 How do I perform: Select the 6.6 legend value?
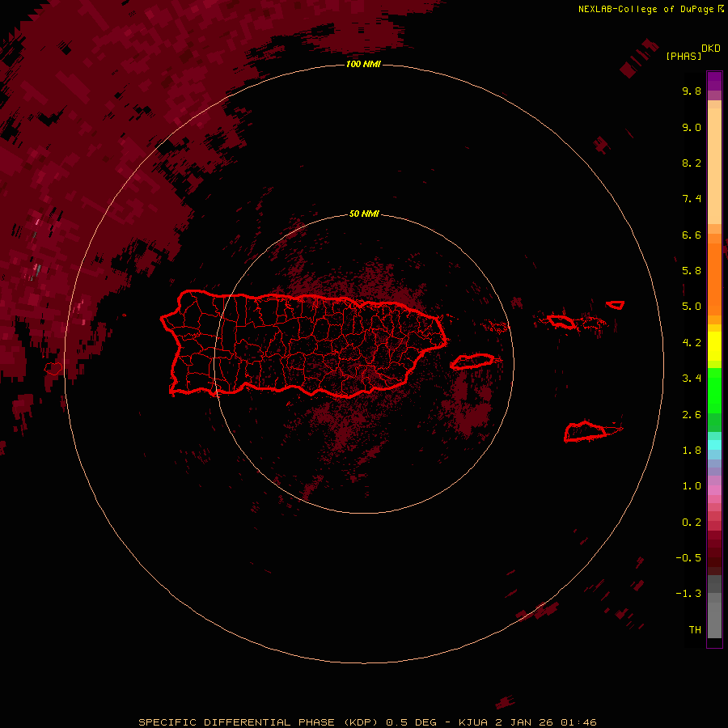(x=692, y=235)
